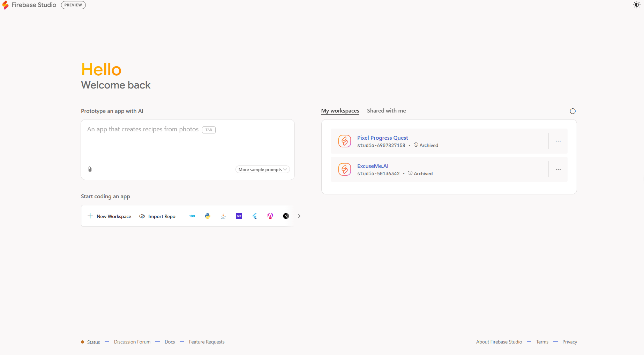Switch to the My workspaces tab

coord(340,111)
